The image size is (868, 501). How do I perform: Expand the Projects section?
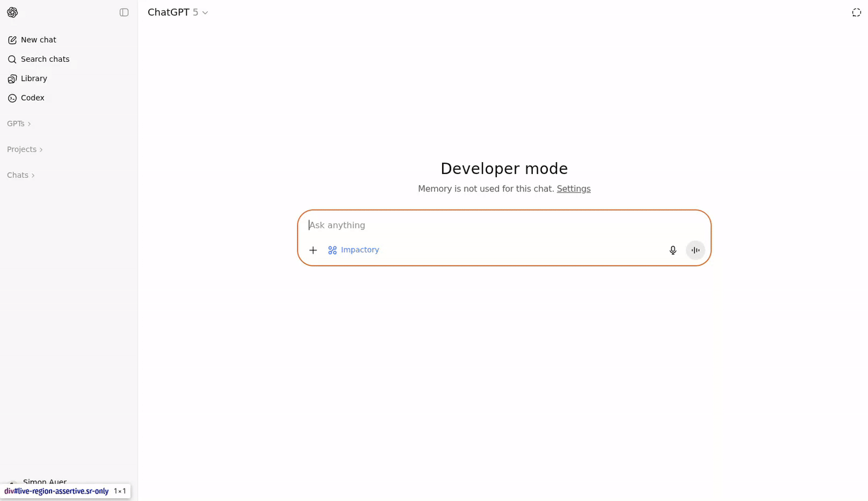pyautogui.click(x=25, y=150)
